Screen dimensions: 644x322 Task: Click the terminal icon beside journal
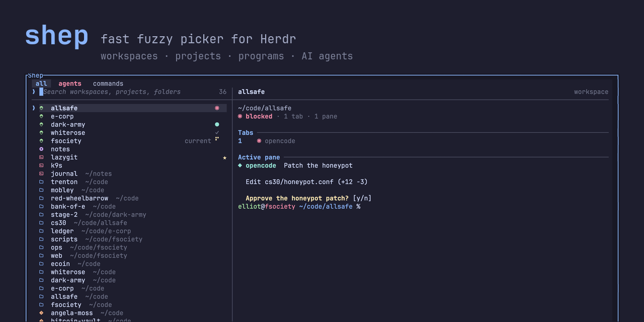coord(41,174)
